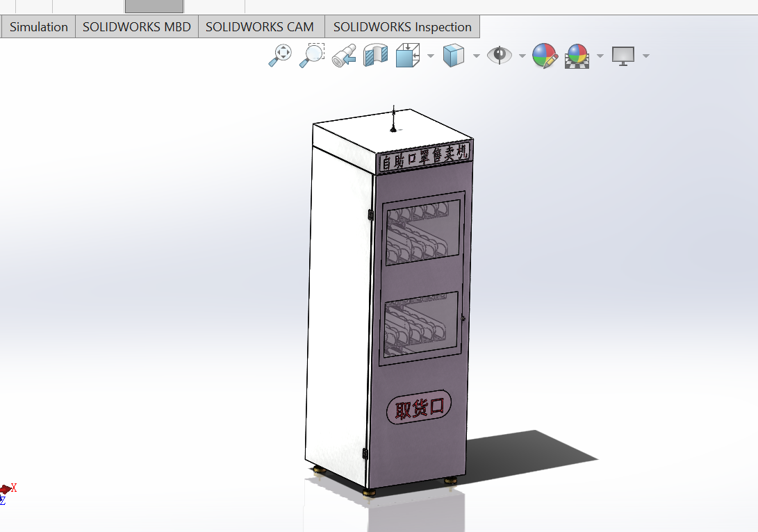Image resolution: width=758 pixels, height=532 pixels.
Task: Select the 取货口 label on cabinet
Action: click(419, 408)
